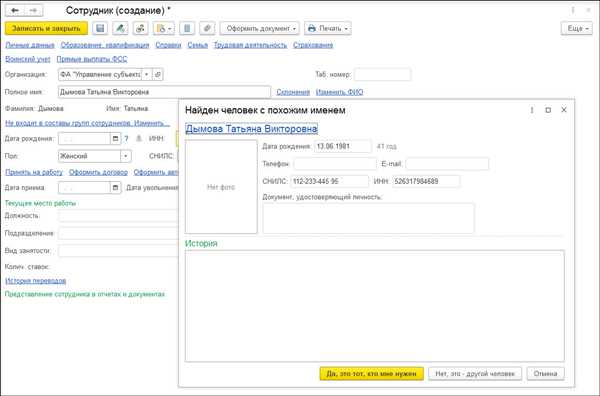Click the Таб. номер field
Viewport: 600px width, 396px height.
382,74
